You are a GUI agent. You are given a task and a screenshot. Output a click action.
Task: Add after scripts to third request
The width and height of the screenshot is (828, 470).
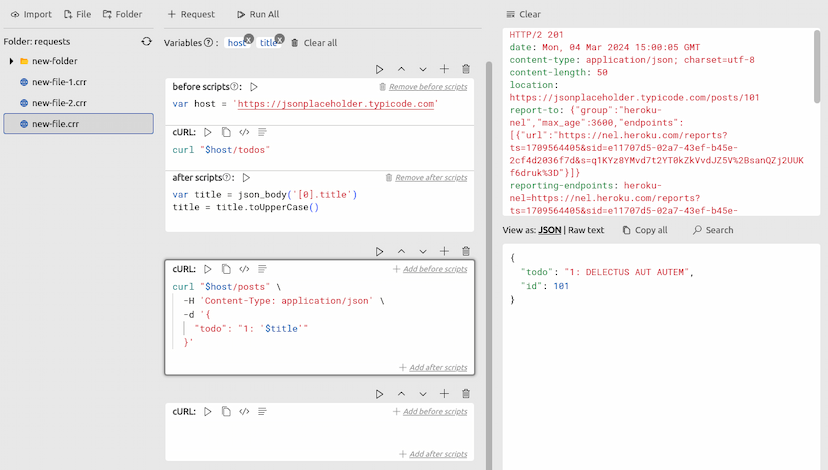point(433,454)
